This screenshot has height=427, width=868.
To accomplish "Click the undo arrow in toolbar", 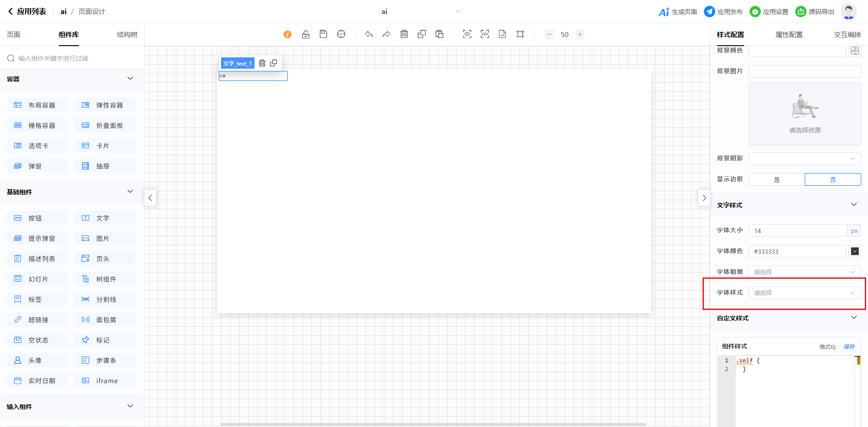I will pyautogui.click(x=369, y=34).
